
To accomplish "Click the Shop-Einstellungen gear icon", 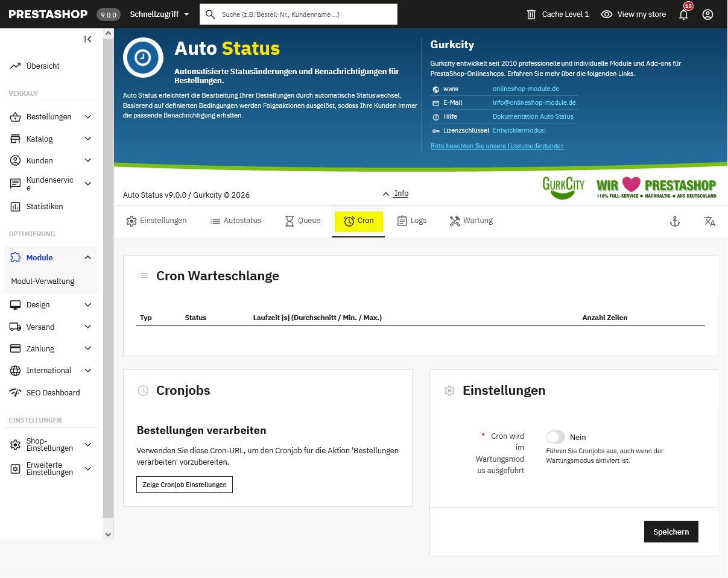I will point(16,445).
